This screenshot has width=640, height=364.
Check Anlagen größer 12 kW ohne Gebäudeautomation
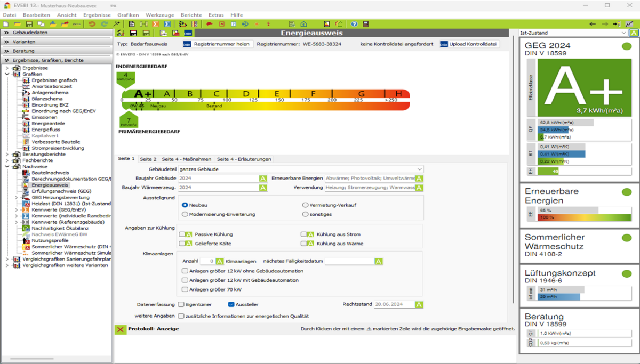(185, 271)
